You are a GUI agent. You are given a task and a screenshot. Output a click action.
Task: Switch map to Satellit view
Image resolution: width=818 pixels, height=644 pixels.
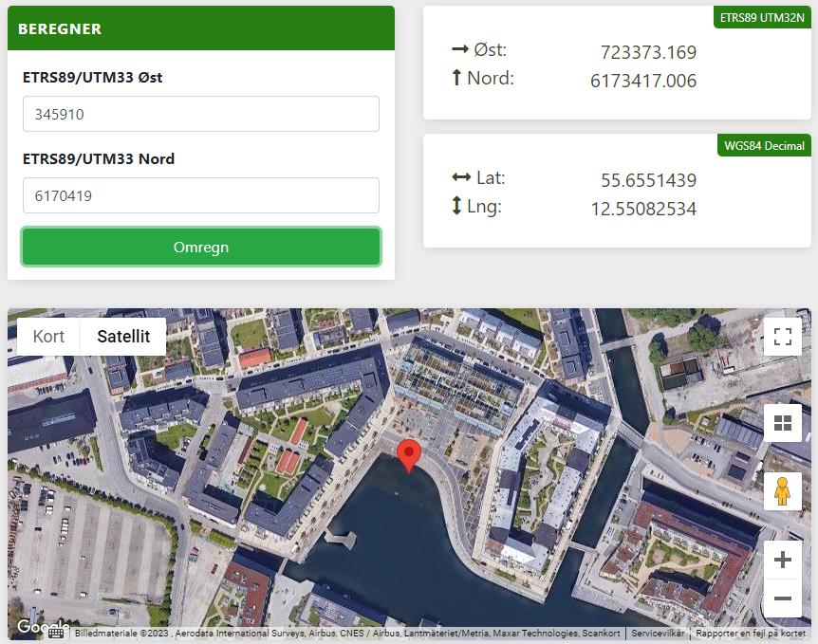pyautogui.click(x=123, y=337)
